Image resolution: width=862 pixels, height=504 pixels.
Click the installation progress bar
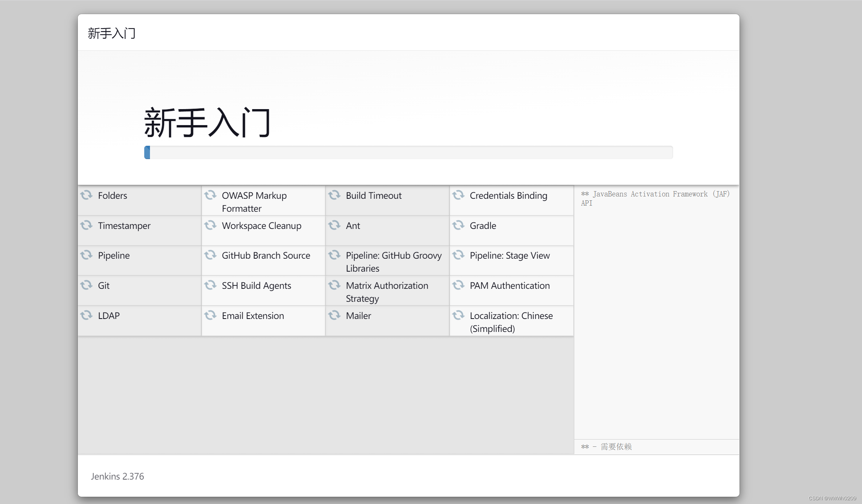click(x=408, y=152)
